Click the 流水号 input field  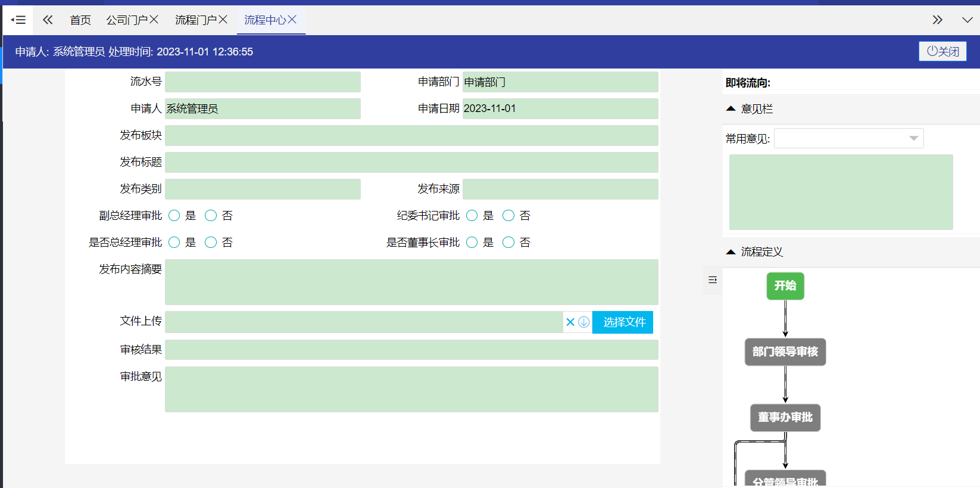pos(263,82)
